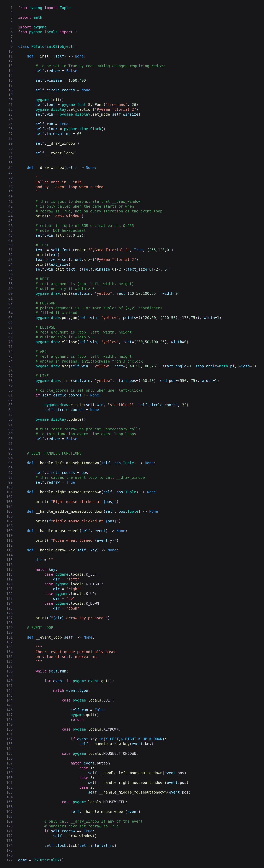Click "match event.button:" line
264x868 pixels.
tap(91, 763)
